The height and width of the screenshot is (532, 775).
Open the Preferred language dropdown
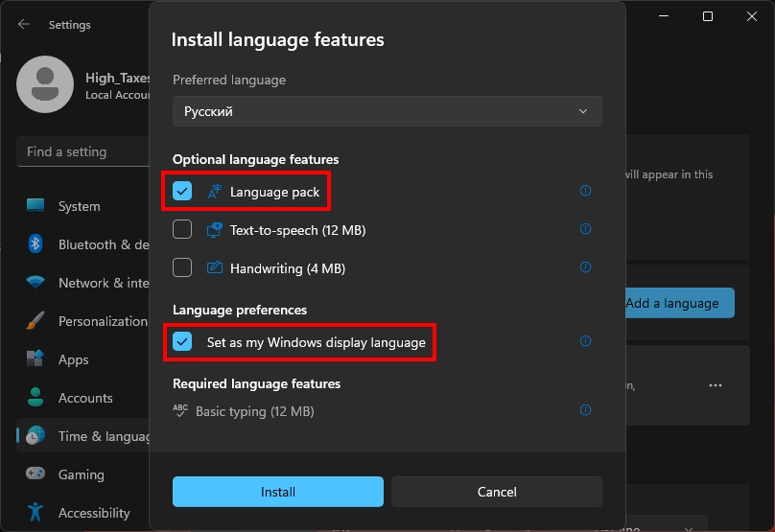pyautogui.click(x=387, y=111)
